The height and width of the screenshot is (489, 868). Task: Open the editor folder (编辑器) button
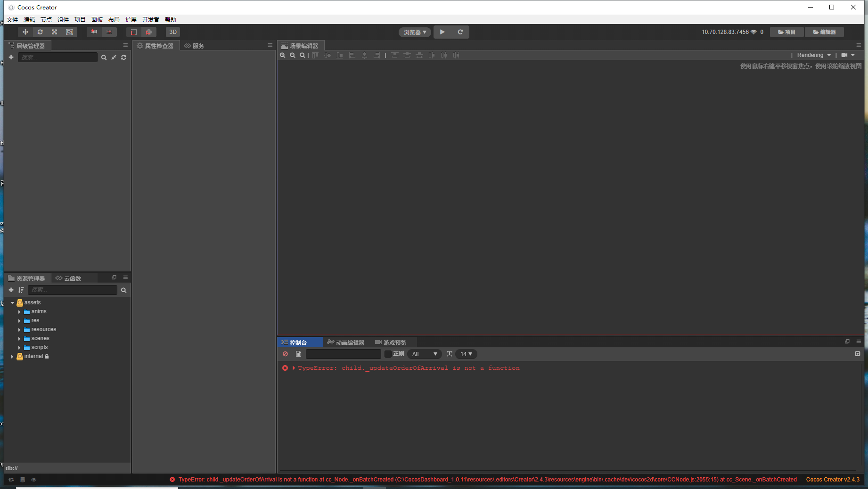click(824, 32)
